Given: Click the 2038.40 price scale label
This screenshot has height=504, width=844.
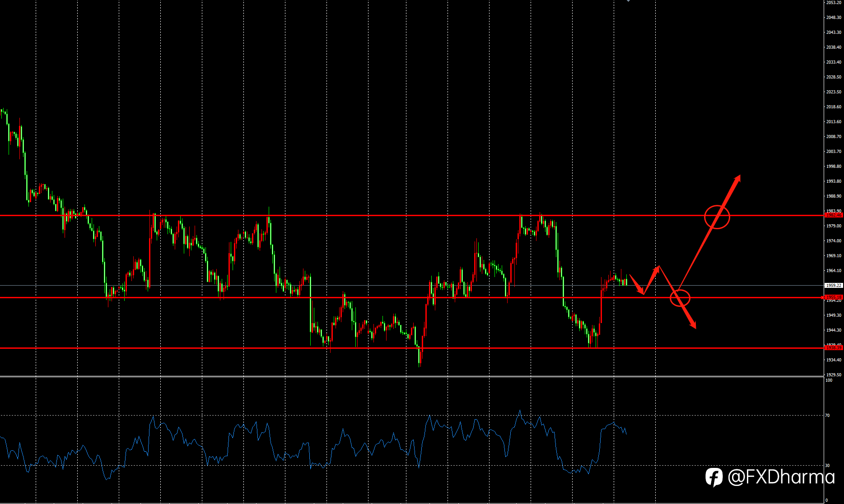Looking at the screenshot, I should (834, 47).
